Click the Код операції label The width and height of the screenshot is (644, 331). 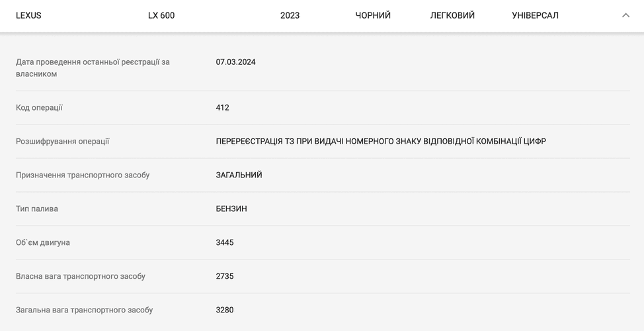[x=39, y=108]
